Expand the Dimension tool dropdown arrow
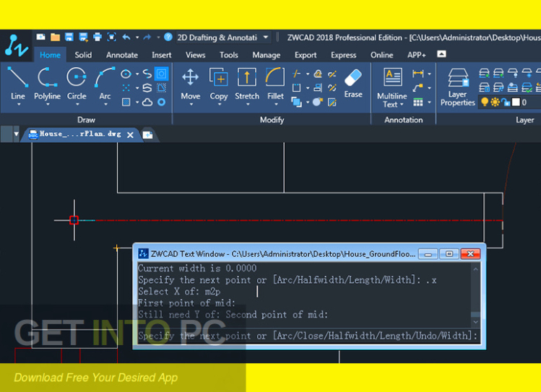541x392 pixels. (429, 74)
